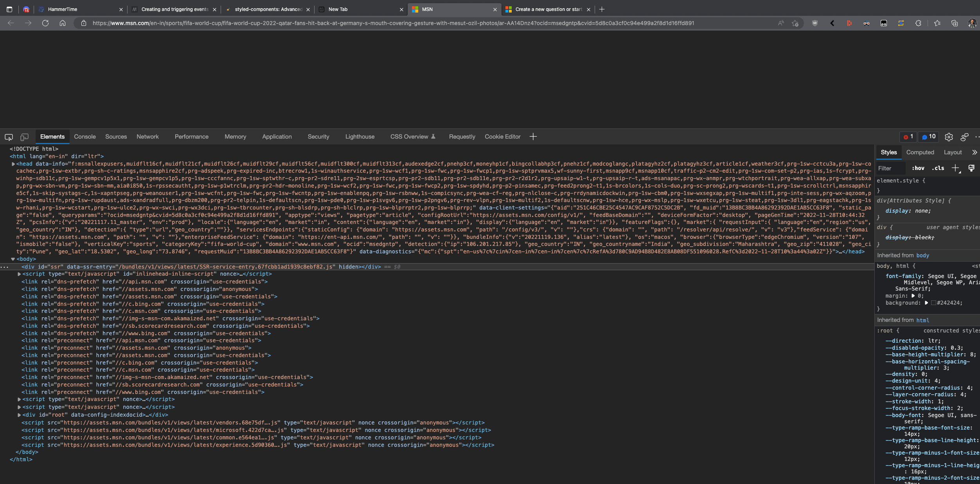The width and height of the screenshot is (980, 484).
Task: Add this page to favorites
Action: (795, 23)
